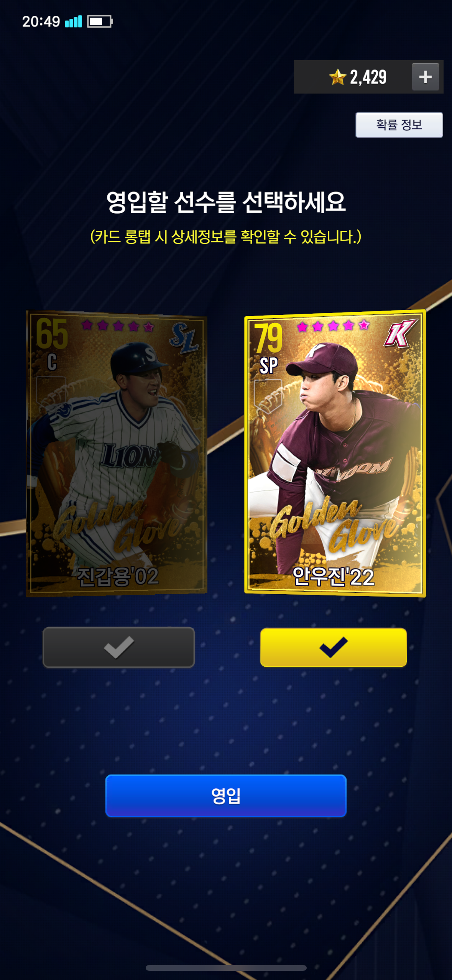Viewport: 452px width, 980px height.
Task: Choose the 안우진'22 starting pitcher card
Action: [335, 453]
